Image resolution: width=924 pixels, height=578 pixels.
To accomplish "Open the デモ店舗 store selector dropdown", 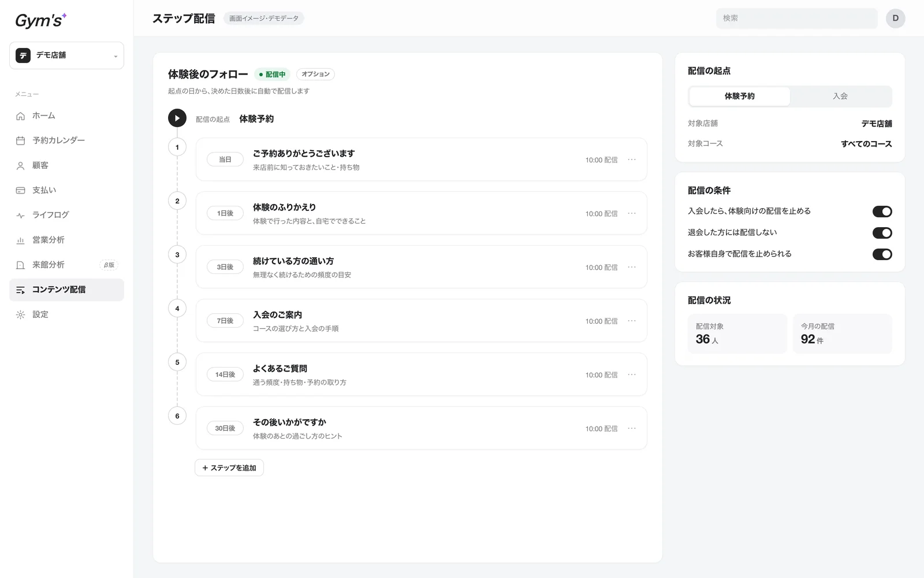I will click(x=66, y=55).
